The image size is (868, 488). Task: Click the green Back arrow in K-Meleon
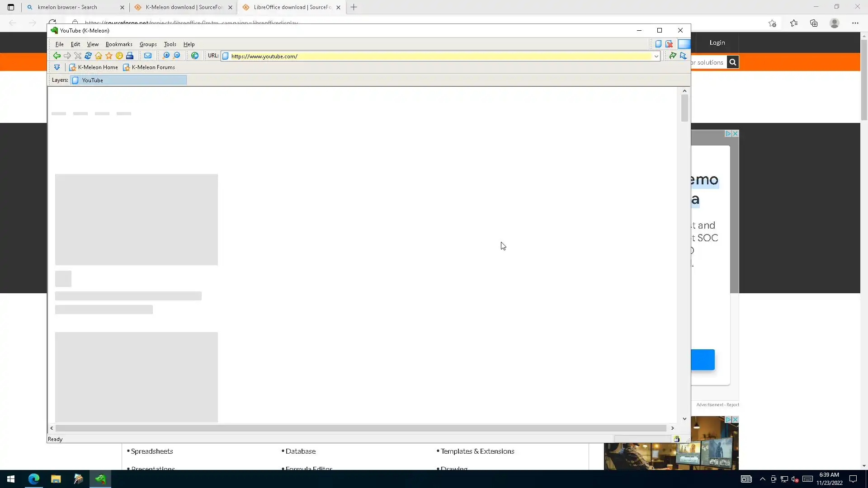[57, 56]
